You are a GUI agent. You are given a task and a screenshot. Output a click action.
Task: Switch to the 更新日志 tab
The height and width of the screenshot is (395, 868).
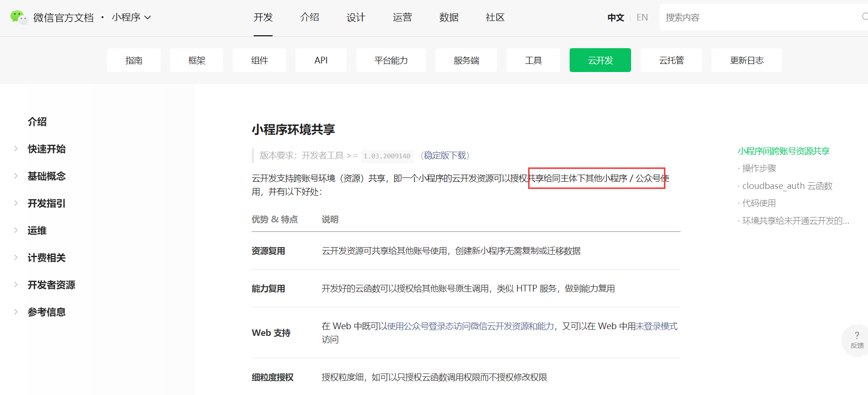click(x=746, y=60)
